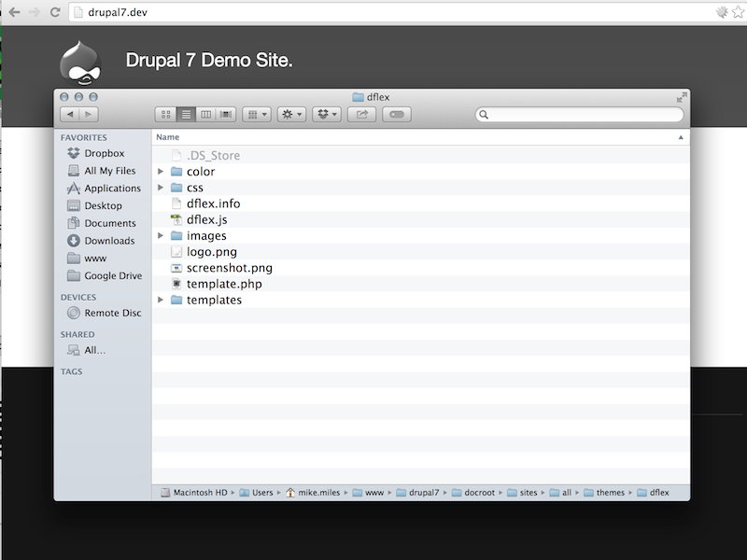Select the dflex.info file
The image size is (747, 560).
point(213,203)
